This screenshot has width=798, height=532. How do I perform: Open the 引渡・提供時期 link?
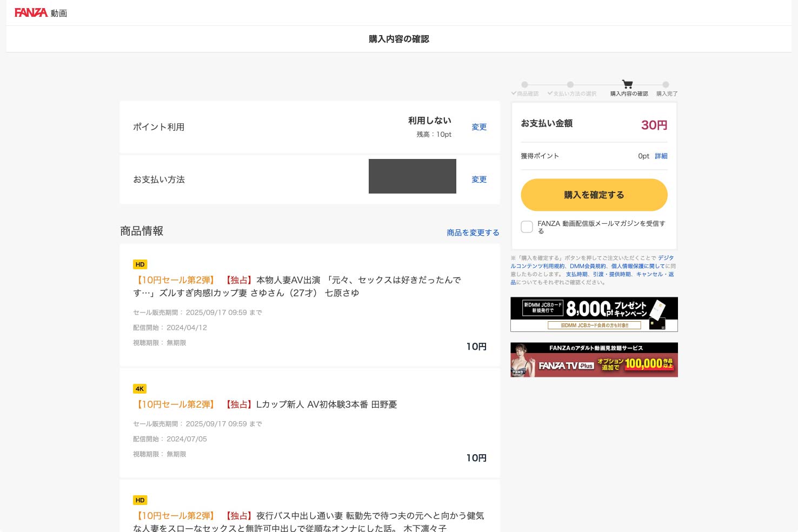pos(612,274)
